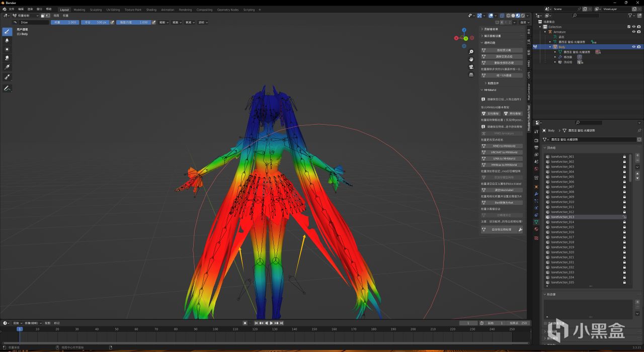
Task: Select bonefunction_009 in the vertex group list
Action: click(x=562, y=197)
